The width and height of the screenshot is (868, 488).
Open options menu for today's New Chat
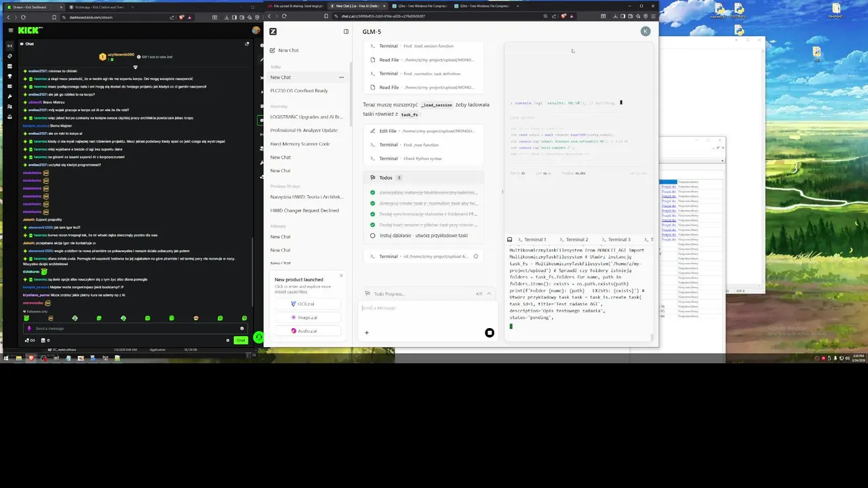click(341, 77)
